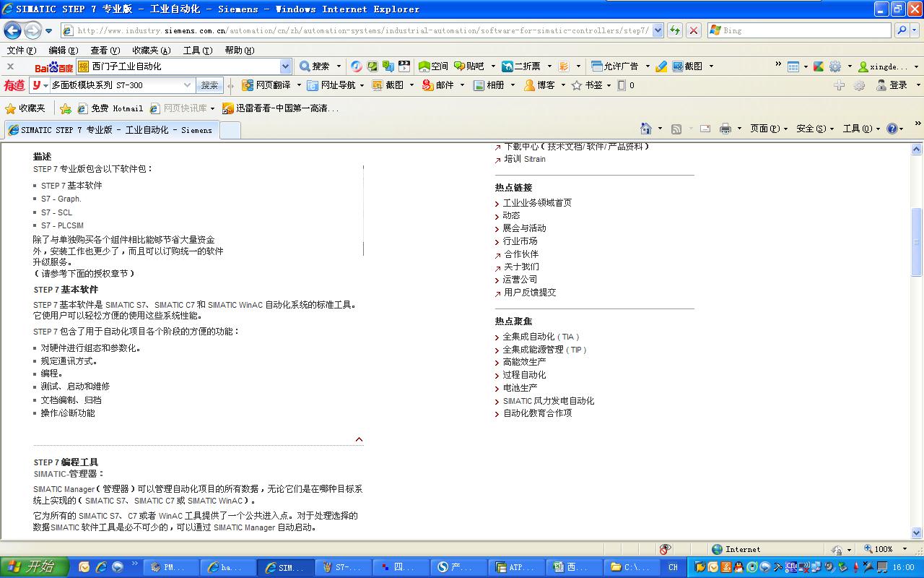Open the 查看(V) menu
The height and width of the screenshot is (578, 924).
105,50
